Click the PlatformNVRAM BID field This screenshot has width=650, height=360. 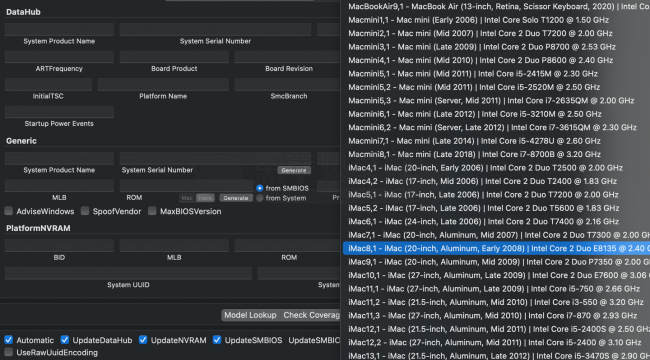(59, 246)
